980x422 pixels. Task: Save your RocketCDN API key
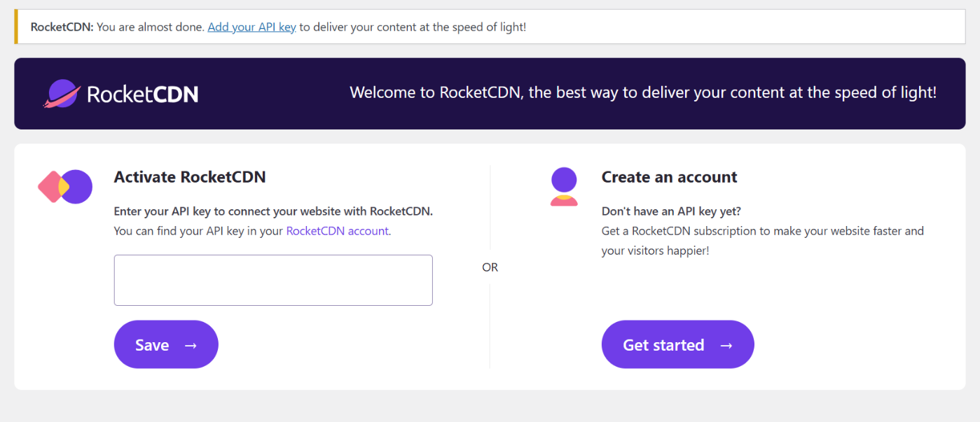[165, 344]
